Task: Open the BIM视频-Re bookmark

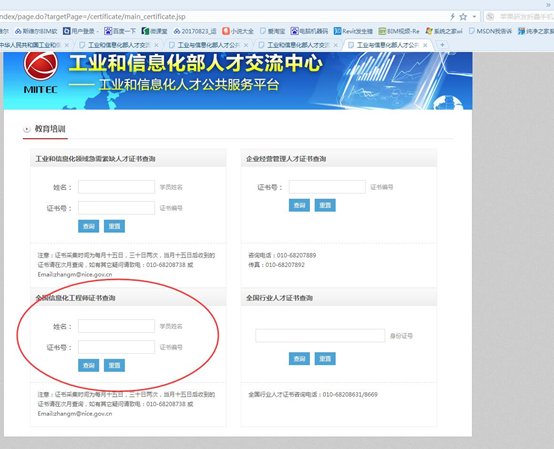Action: [x=399, y=31]
